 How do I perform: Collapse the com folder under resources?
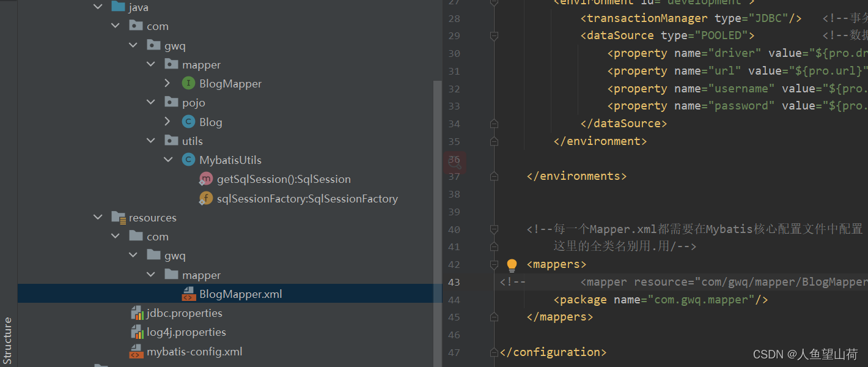pyautogui.click(x=116, y=236)
